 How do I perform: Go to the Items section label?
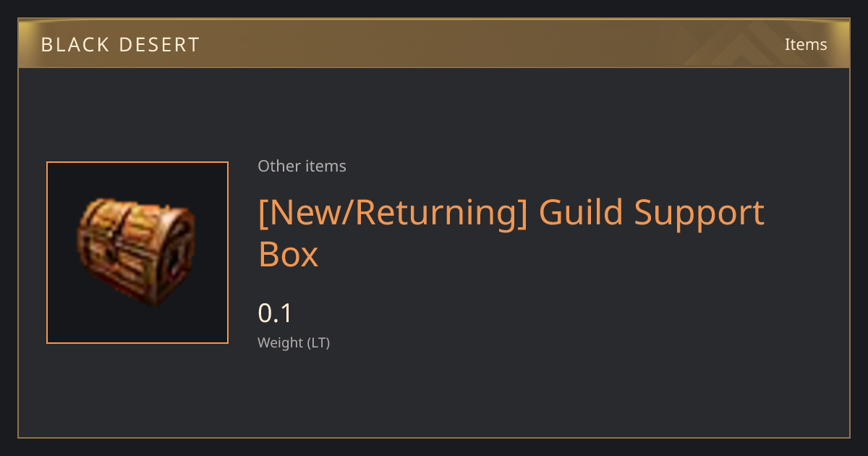point(806,44)
